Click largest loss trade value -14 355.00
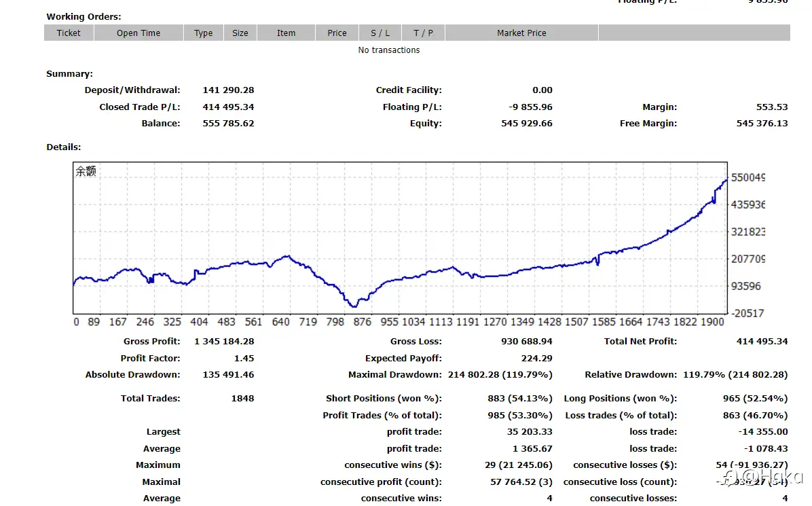This screenshot has height=506, width=812. (x=763, y=432)
